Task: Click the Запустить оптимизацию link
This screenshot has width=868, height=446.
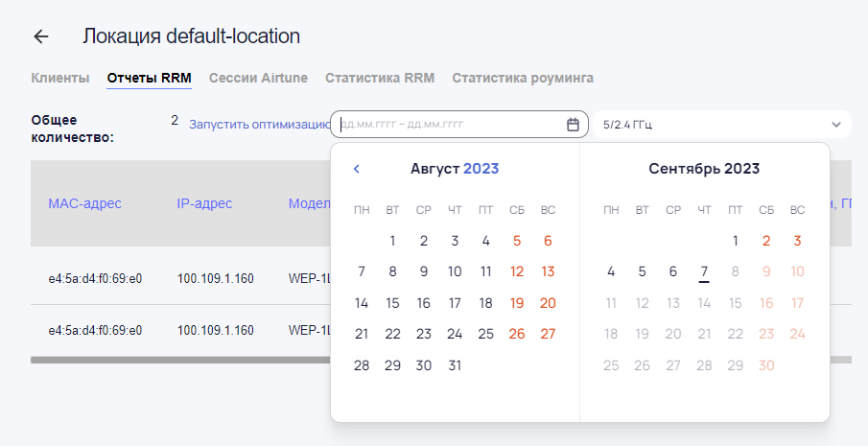Action: click(x=259, y=125)
